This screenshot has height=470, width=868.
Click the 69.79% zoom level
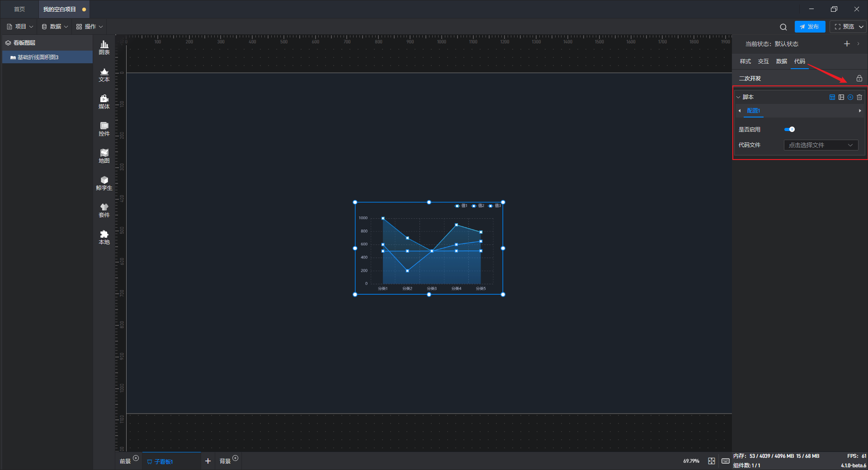click(x=691, y=461)
